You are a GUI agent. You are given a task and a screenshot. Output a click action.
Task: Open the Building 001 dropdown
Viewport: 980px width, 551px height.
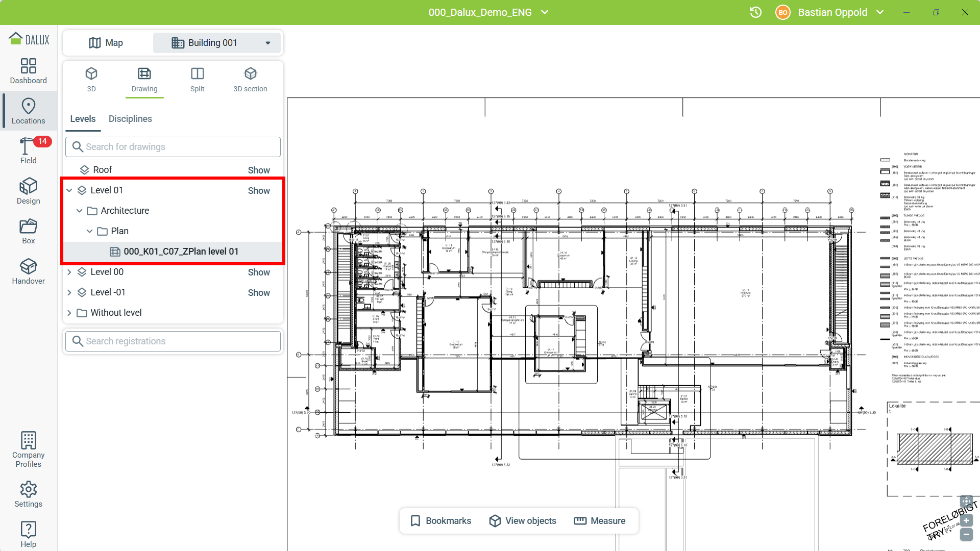217,43
